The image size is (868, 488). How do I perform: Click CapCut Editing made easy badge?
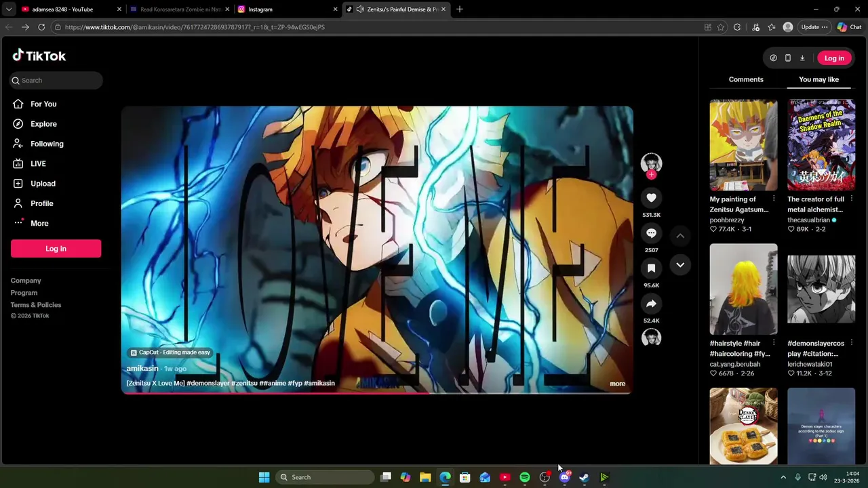170,352
